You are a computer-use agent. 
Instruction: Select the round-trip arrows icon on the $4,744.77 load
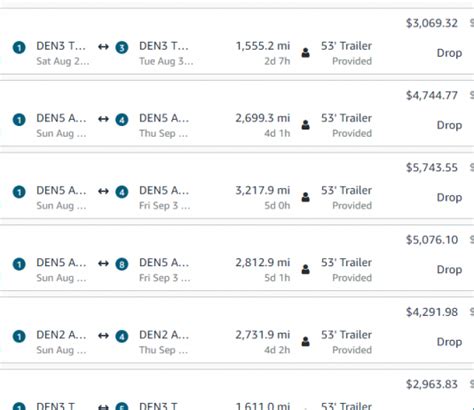103,119
